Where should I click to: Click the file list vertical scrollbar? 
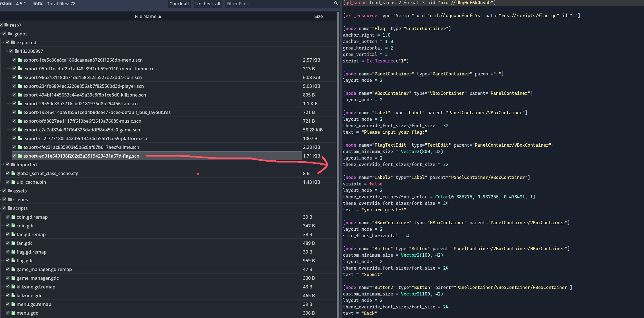tap(338, 163)
